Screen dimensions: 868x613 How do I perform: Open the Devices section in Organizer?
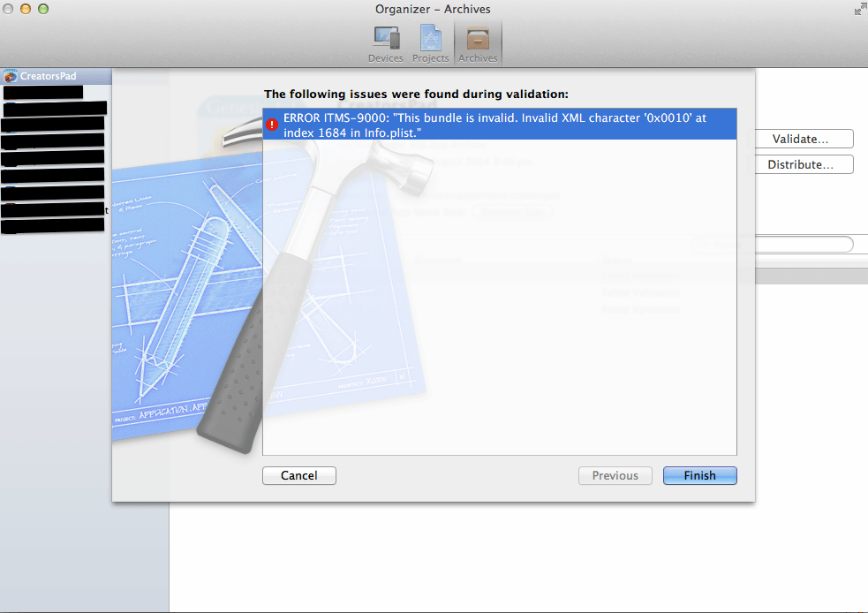pyautogui.click(x=386, y=44)
